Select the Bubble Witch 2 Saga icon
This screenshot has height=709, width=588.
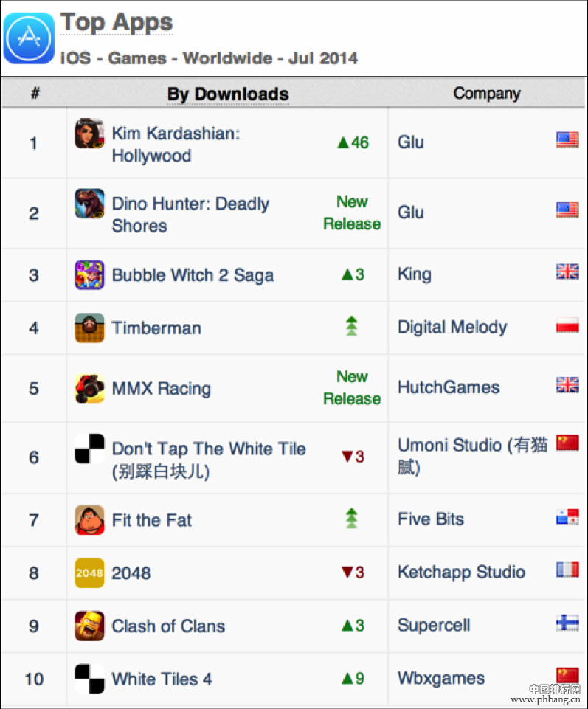tap(89, 275)
